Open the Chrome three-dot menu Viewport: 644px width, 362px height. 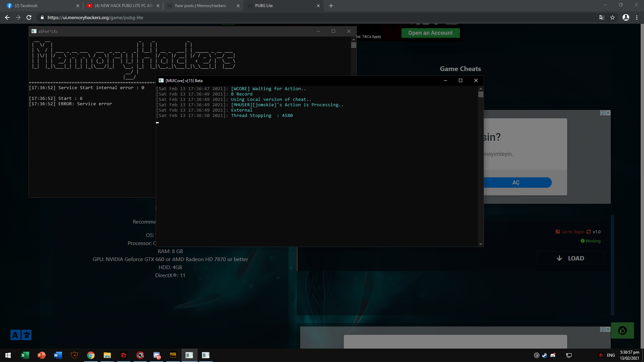(x=637, y=17)
